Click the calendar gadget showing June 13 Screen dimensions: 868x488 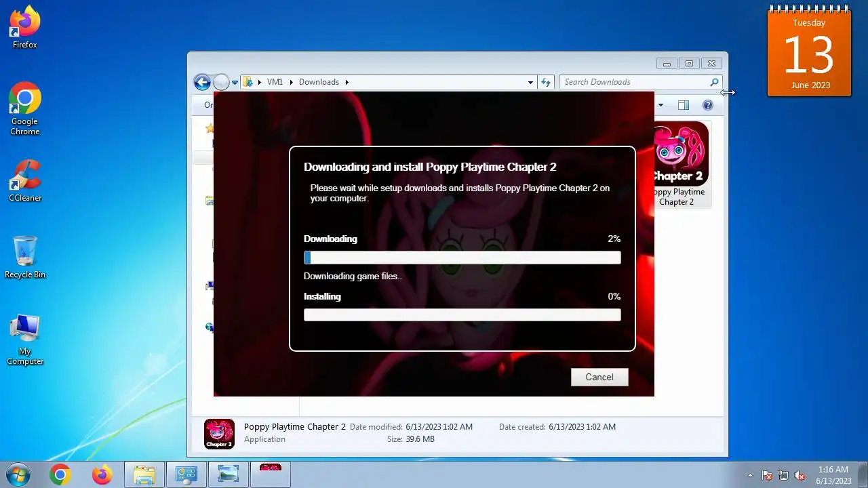(x=809, y=53)
